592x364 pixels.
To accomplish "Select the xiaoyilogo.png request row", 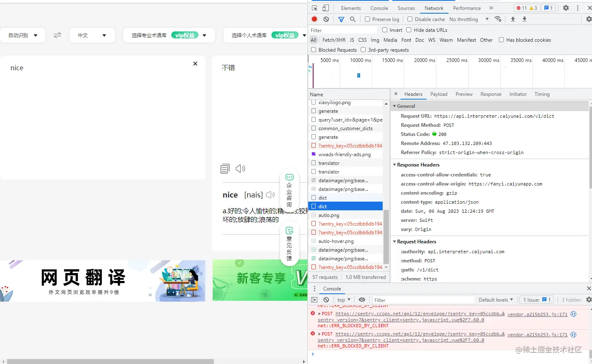I will [345, 102].
